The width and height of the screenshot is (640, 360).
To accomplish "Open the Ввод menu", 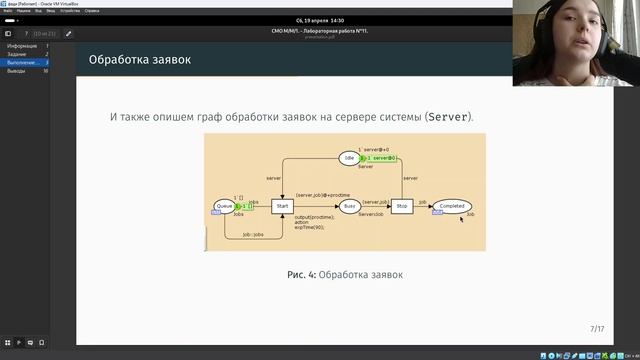I will pyautogui.click(x=51, y=11).
